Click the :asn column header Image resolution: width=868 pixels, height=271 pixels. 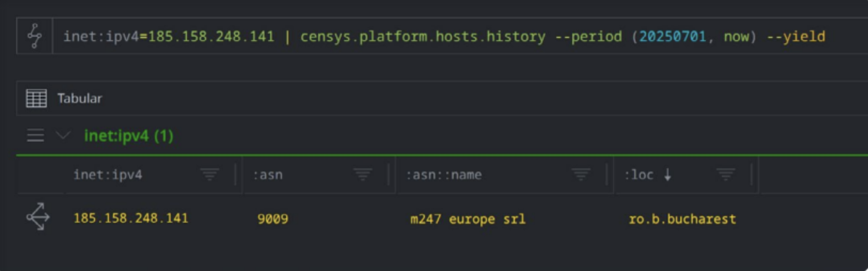pos(268,175)
